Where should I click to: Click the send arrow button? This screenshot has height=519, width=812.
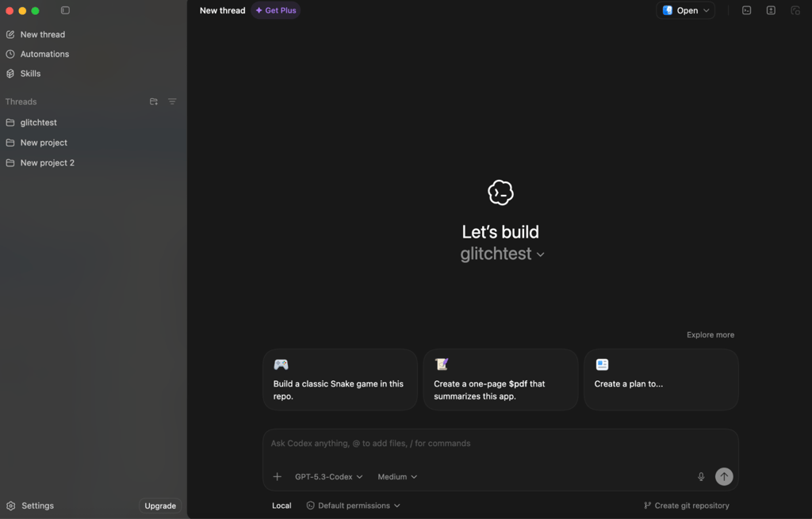pyautogui.click(x=724, y=476)
